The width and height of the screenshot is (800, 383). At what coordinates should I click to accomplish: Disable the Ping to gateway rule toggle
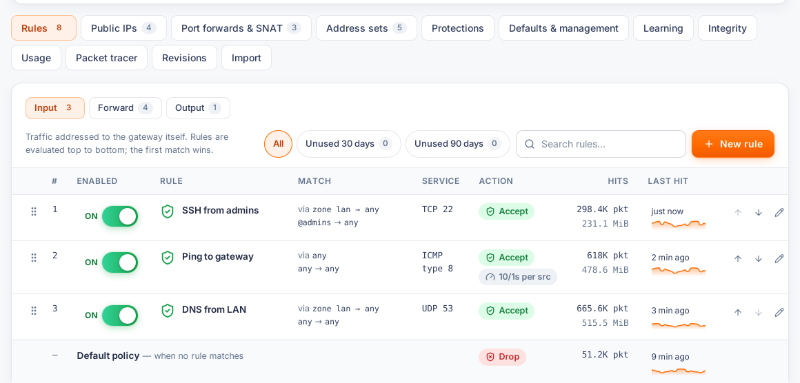[120, 262]
